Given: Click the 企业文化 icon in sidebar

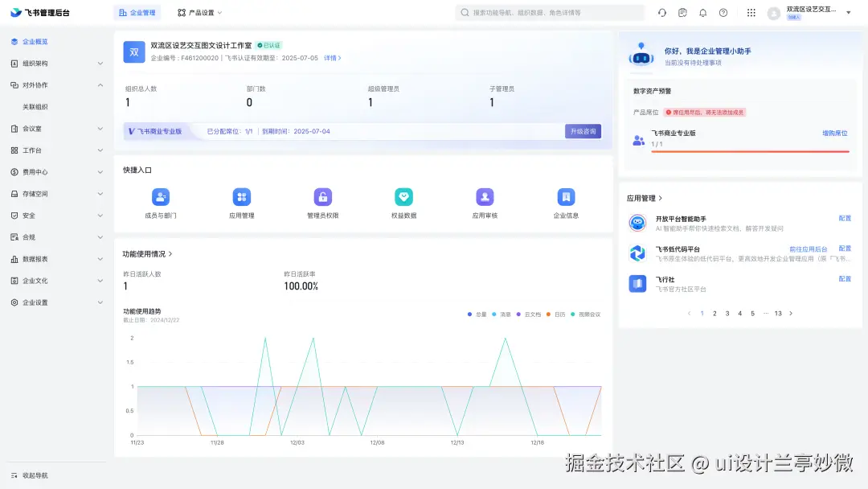Looking at the screenshot, I should click(x=14, y=281).
